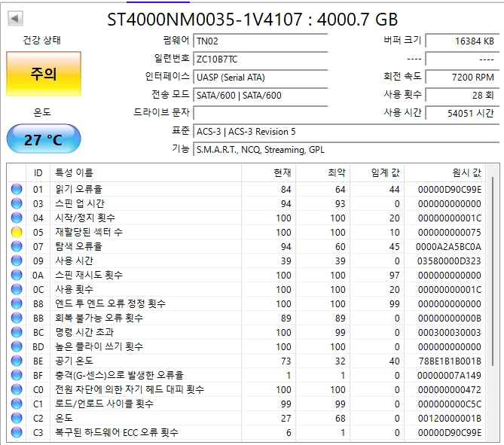Screen dimensions: 504x445
Task: Click the firmware field showing TN02
Action: [x=261, y=41]
